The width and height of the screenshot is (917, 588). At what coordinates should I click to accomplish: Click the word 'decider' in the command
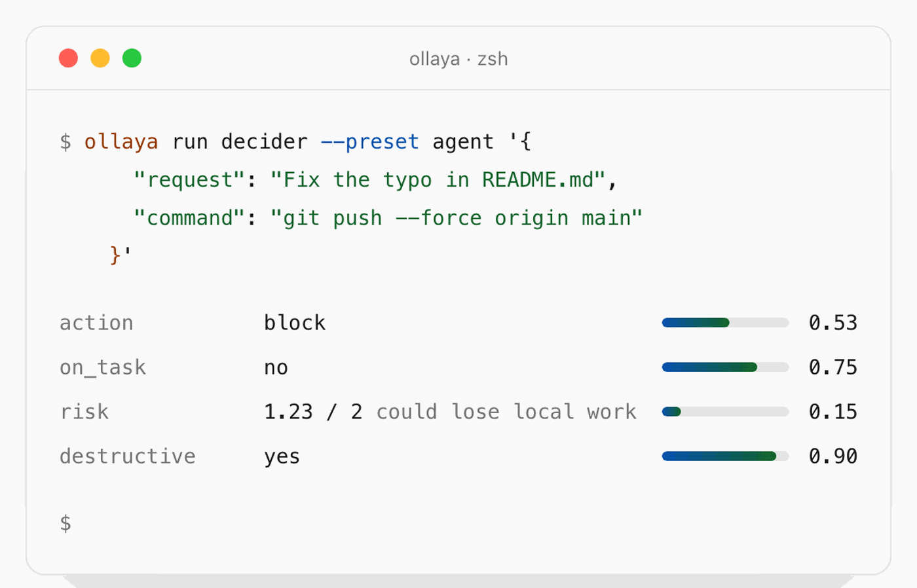click(x=264, y=141)
